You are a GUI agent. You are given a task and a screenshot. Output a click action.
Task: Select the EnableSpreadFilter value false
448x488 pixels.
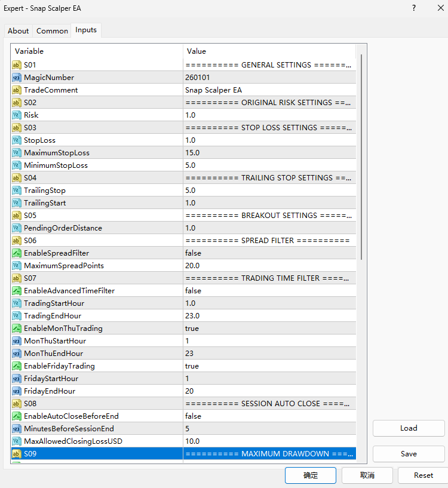tap(193, 253)
